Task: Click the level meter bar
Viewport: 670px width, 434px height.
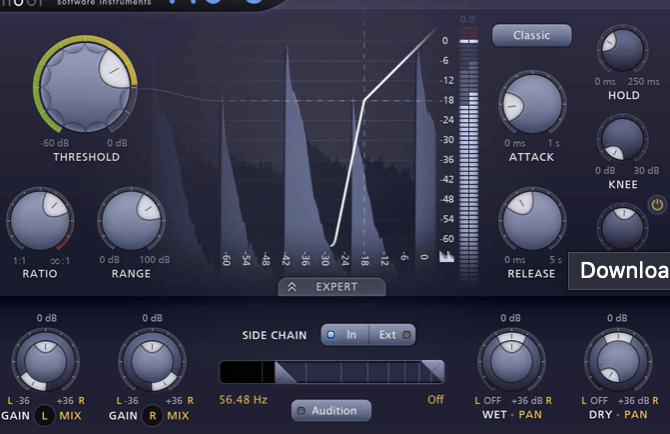Action: pos(469,156)
